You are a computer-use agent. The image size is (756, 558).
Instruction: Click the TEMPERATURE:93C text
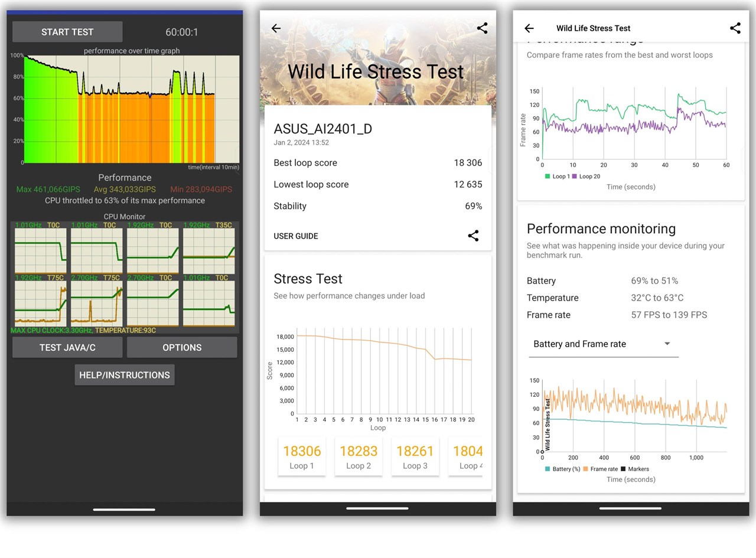click(x=125, y=330)
